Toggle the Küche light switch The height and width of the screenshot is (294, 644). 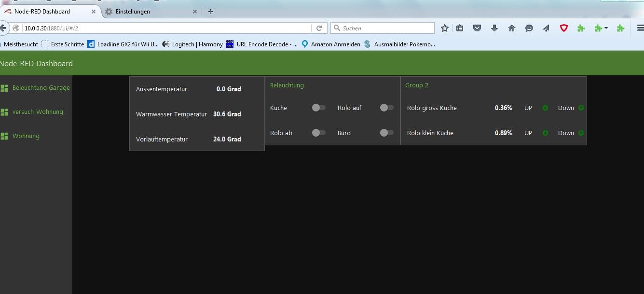tap(318, 108)
